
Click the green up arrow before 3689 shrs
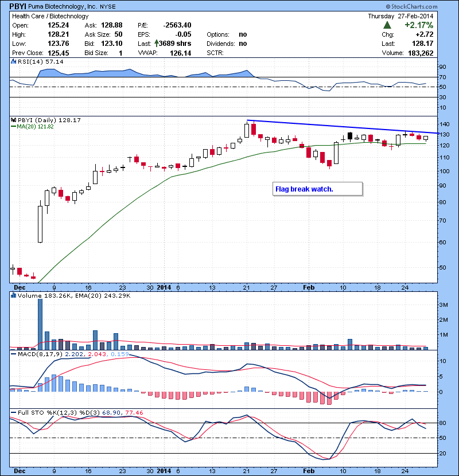(157, 44)
